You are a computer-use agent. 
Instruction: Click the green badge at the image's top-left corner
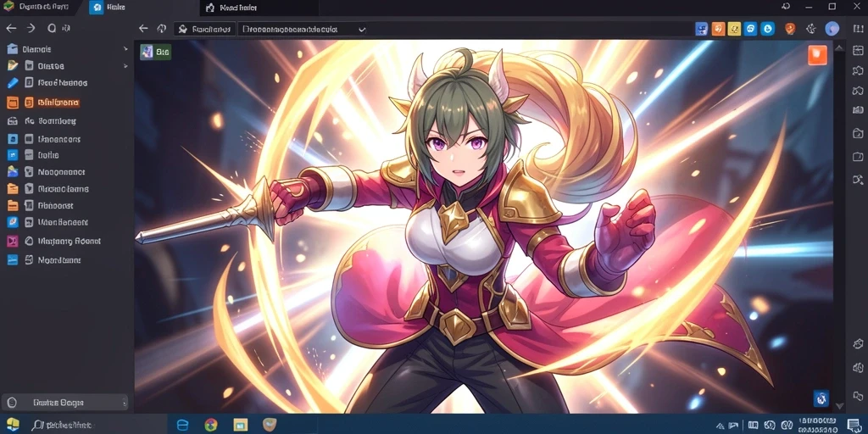[x=155, y=52]
